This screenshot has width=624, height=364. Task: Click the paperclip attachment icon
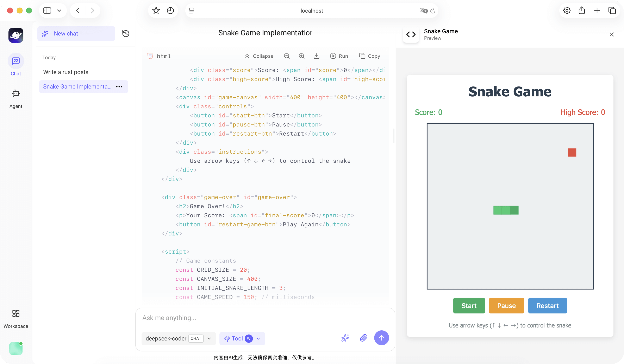[363, 338]
